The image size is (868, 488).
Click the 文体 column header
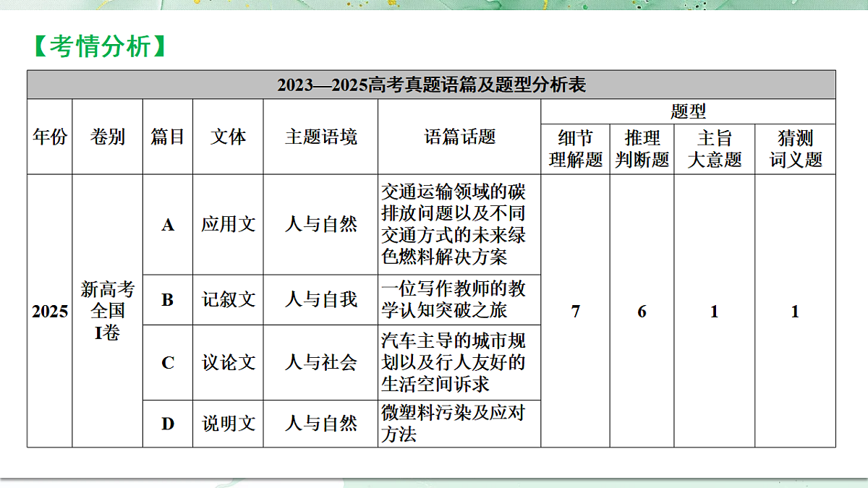[x=229, y=137]
